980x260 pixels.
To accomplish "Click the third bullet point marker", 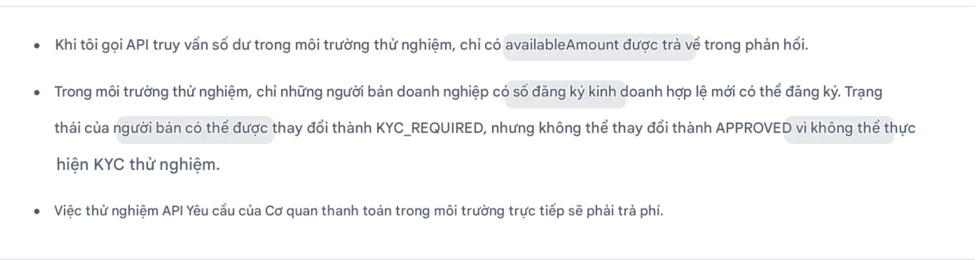I will point(37,212).
